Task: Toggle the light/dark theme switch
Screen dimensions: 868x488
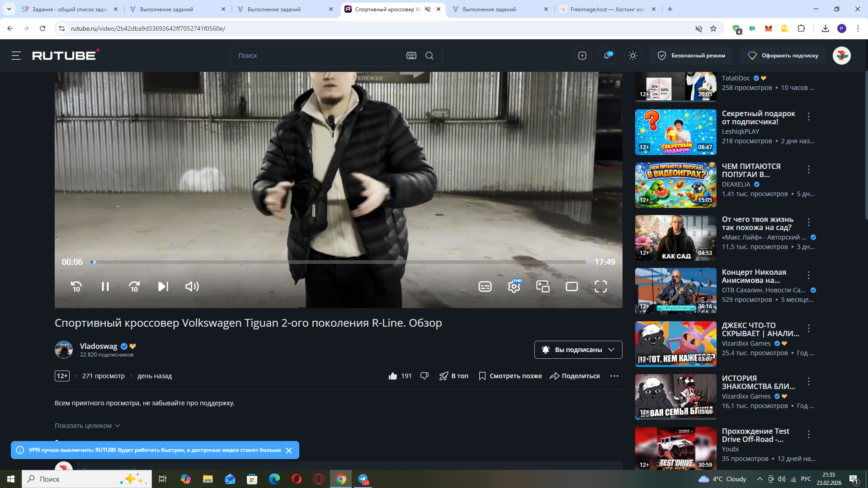Action: (633, 56)
